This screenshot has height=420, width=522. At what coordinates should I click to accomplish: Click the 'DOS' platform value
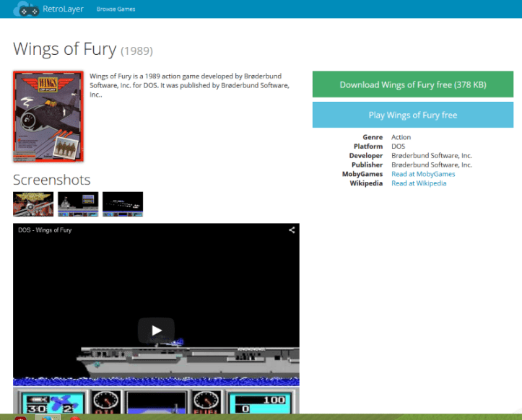pos(398,146)
